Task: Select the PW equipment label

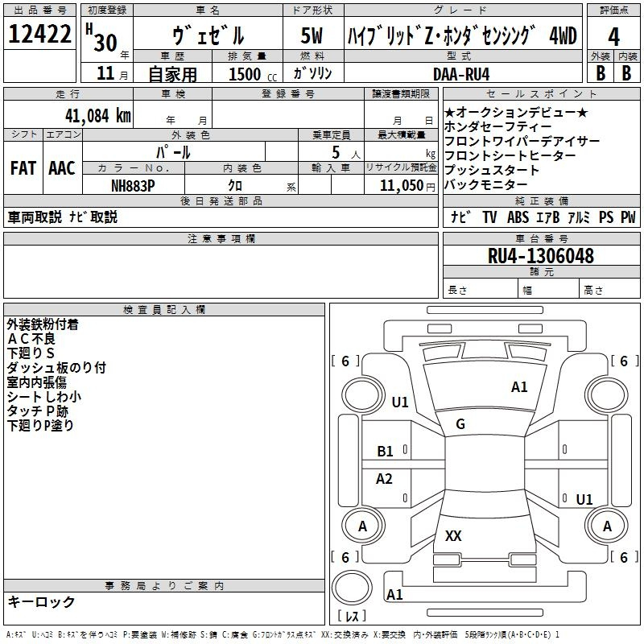Action: tap(628, 217)
